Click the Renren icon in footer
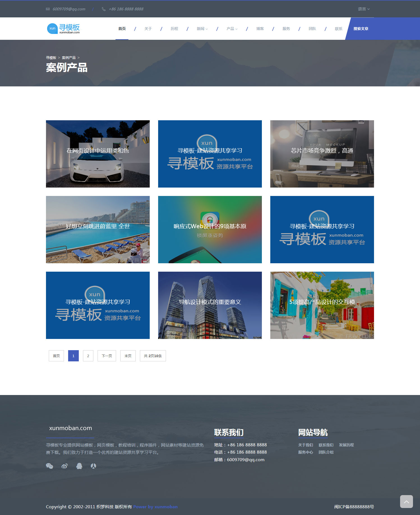This screenshot has width=420, height=515. tap(94, 466)
